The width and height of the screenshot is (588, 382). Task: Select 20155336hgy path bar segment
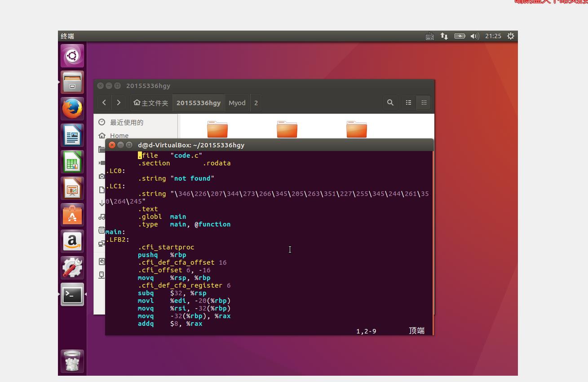tap(199, 103)
